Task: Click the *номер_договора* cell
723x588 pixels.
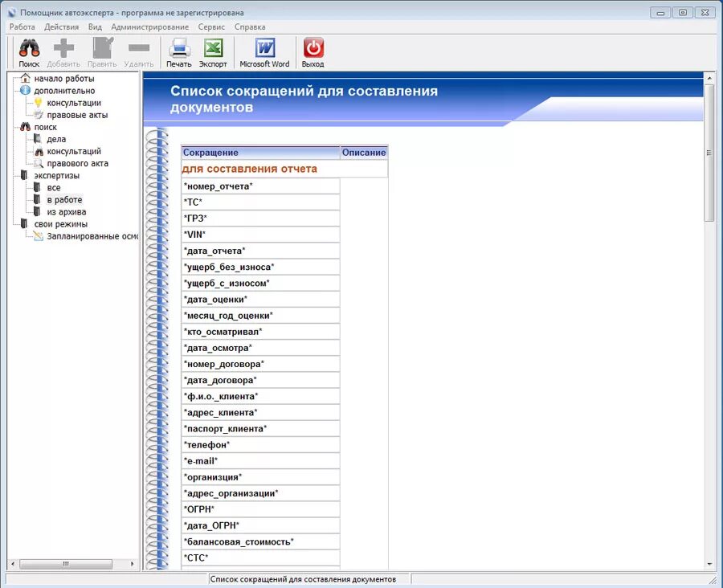Action: (260, 364)
